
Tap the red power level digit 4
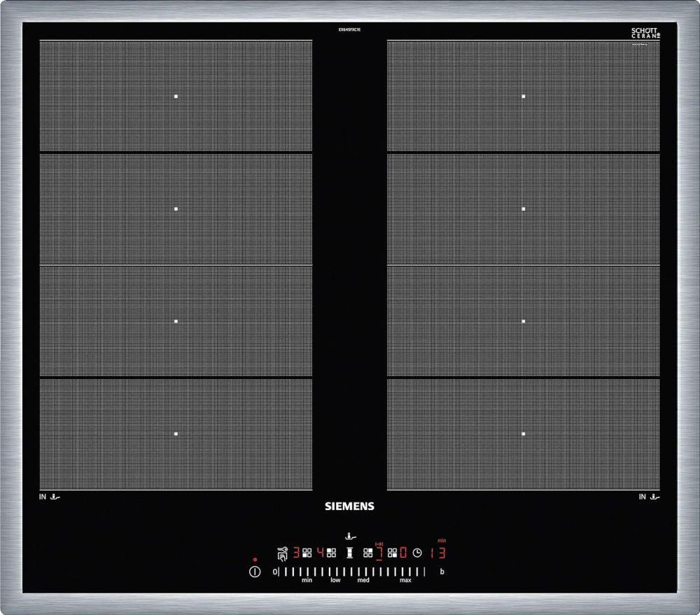pyautogui.click(x=321, y=553)
